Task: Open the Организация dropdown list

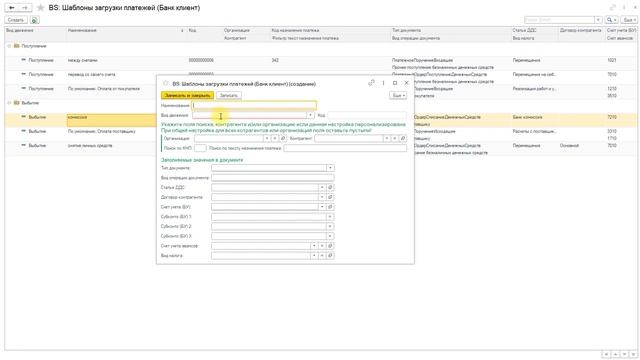Action: (267, 139)
